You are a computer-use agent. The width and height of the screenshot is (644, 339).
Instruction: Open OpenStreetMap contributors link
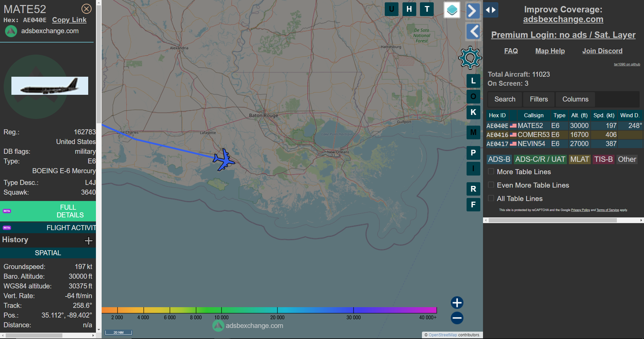[443, 335]
